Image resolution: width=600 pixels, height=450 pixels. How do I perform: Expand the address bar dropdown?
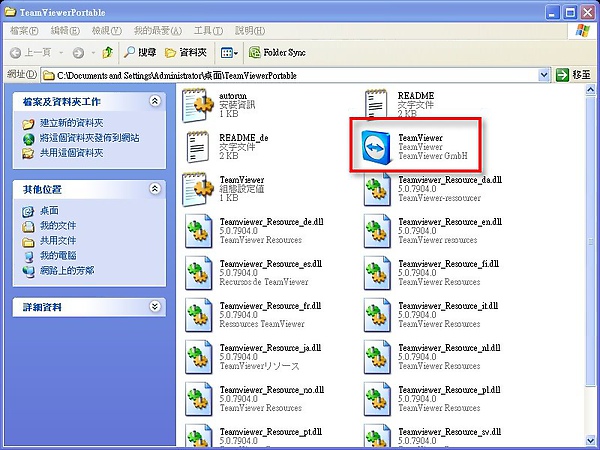(544, 75)
